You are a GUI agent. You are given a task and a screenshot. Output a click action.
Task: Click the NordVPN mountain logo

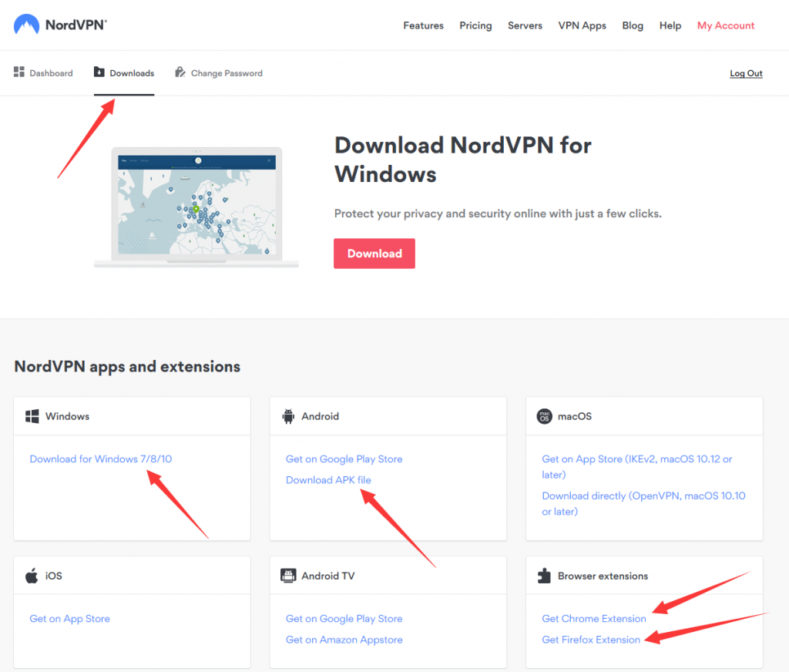[26, 25]
